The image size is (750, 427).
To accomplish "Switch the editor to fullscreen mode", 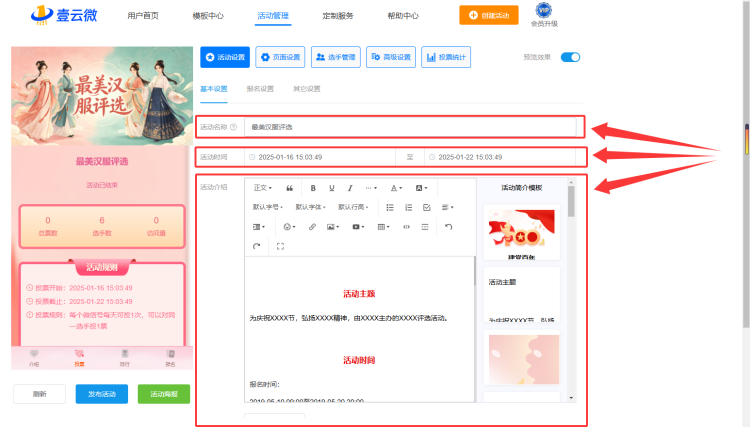I will coord(280,246).
